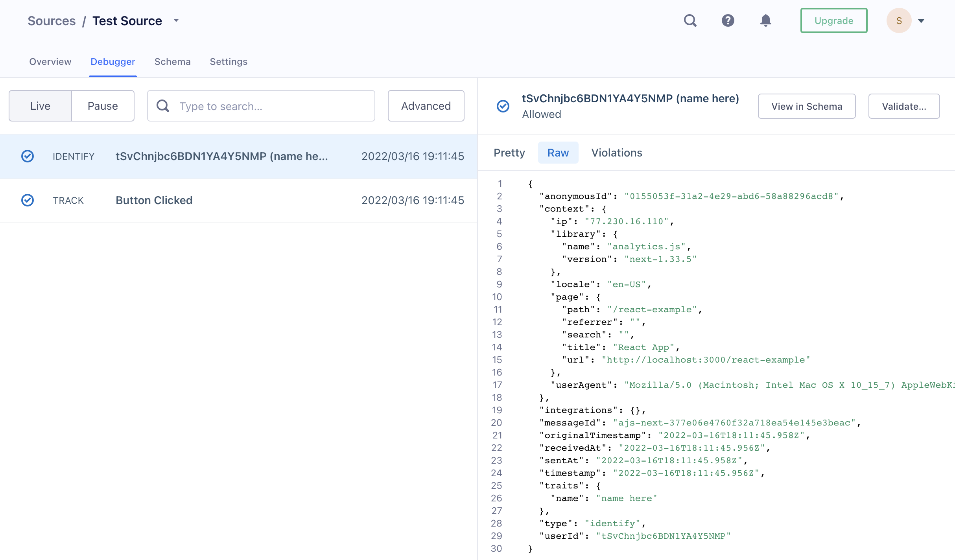The height and width of the screenshot is (560, 955).
Task: Select the Raw view toggle
Action: point(558,153)
